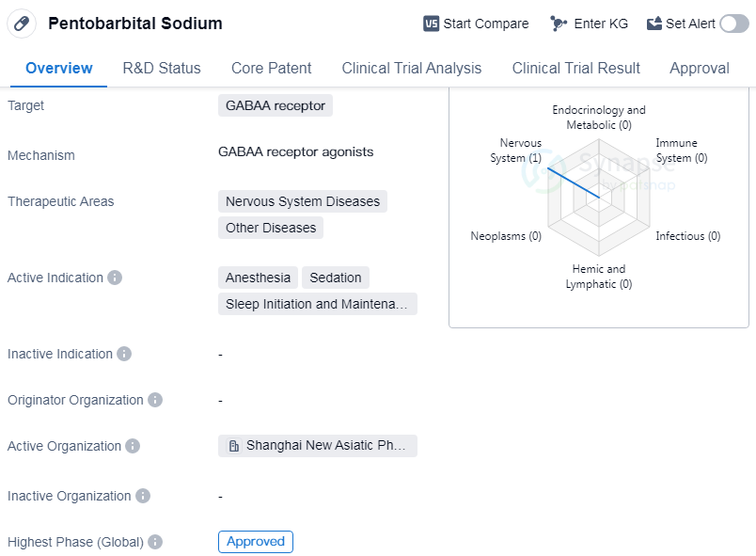The width and height of the screenshot is (756, 556).
Task: Click info icon next to Active Organization
Action: (133, 446)
